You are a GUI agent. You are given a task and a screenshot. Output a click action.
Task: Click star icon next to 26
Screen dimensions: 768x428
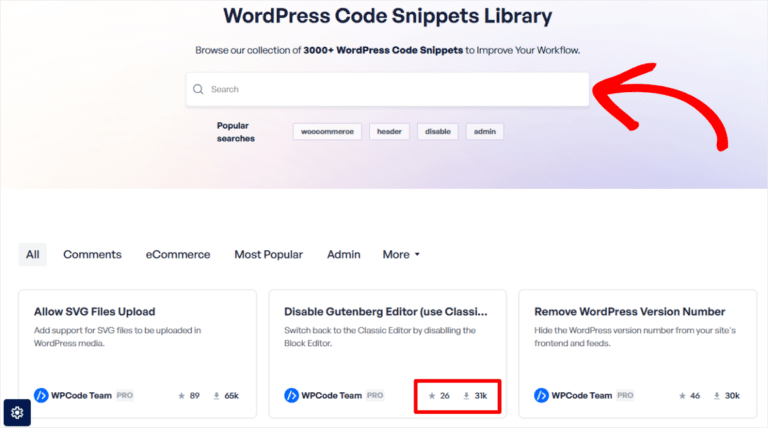[432, 396]
